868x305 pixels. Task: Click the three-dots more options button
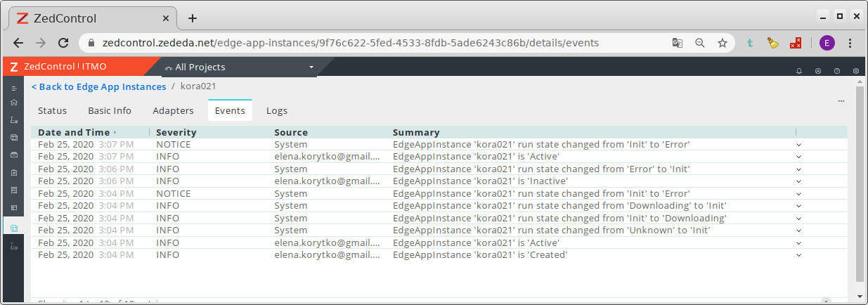[x=841, y=101]
